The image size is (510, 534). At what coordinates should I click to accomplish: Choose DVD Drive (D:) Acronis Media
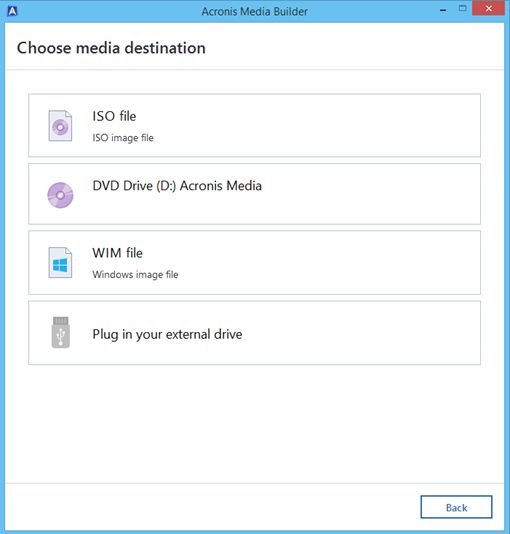tap(254, 194)
